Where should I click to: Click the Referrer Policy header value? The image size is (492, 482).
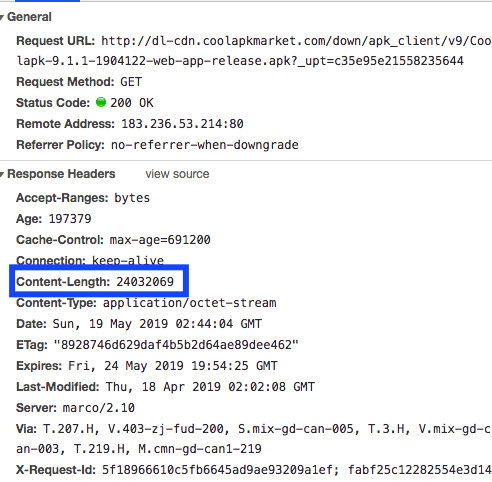coord(205,145)
